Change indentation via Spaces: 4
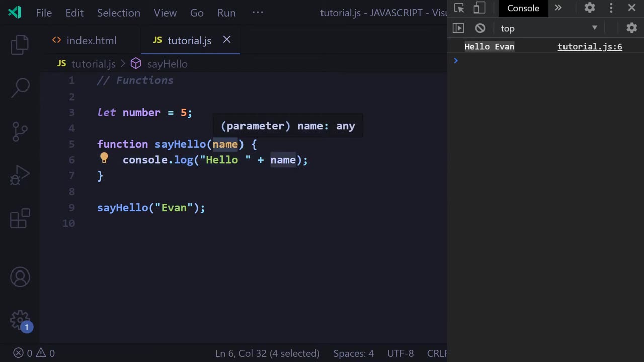Viewport: 644px width, 362px height. (353, 353)
